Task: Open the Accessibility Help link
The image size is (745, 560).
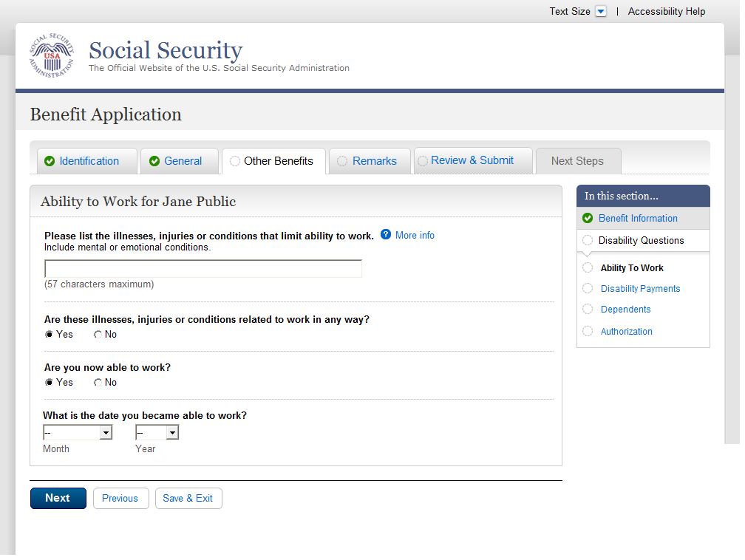Action: point(666,11)
